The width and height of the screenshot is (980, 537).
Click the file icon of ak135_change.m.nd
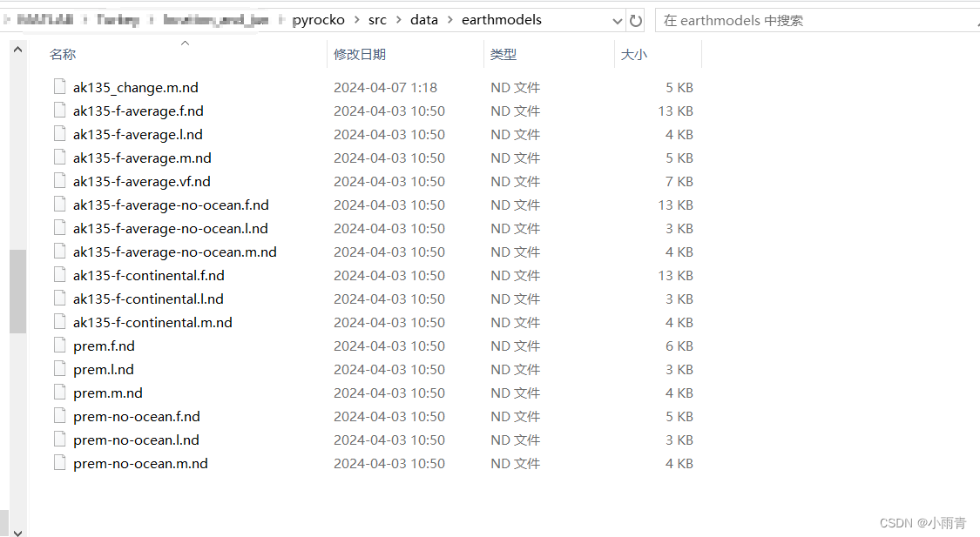pyautogui.click(x=59, y=87)
